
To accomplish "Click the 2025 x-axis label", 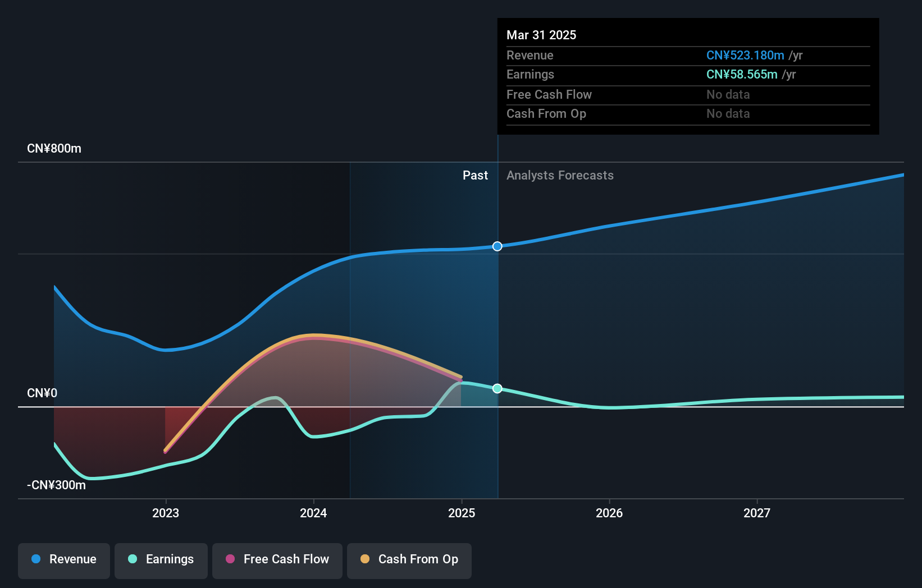I will click(462, 513).
